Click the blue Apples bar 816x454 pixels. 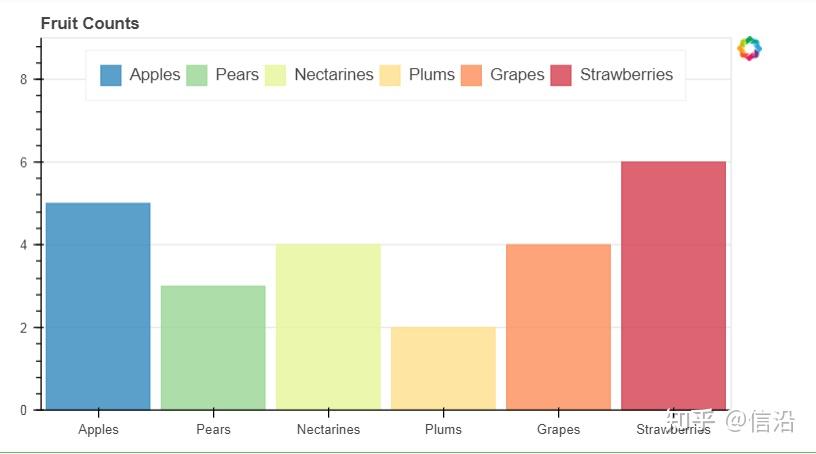coord(98,306)
